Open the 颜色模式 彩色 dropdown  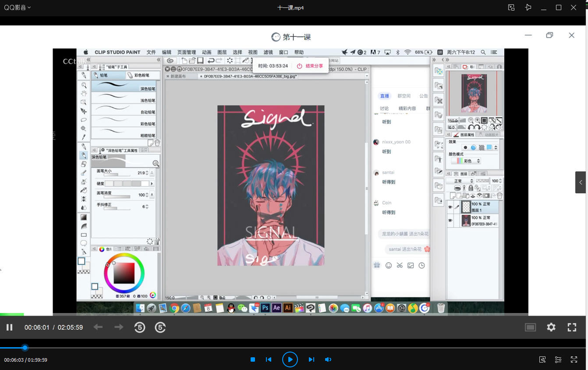coord(466,161)
